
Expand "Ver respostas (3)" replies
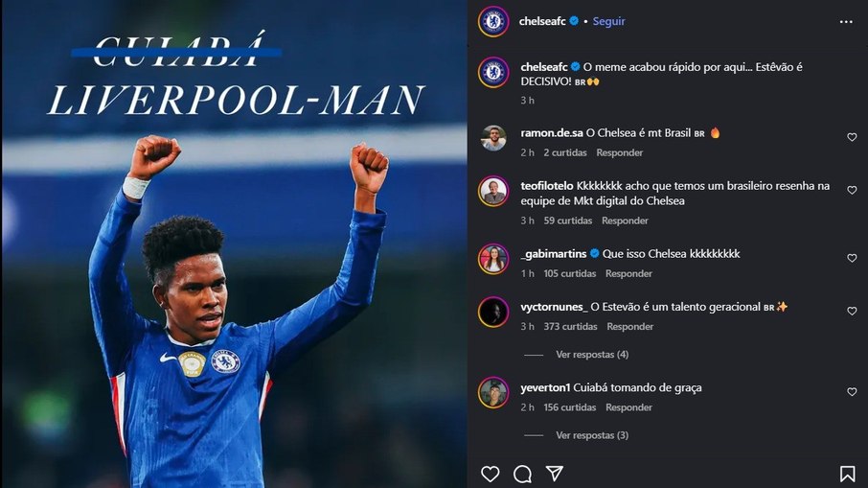point(591,435)
